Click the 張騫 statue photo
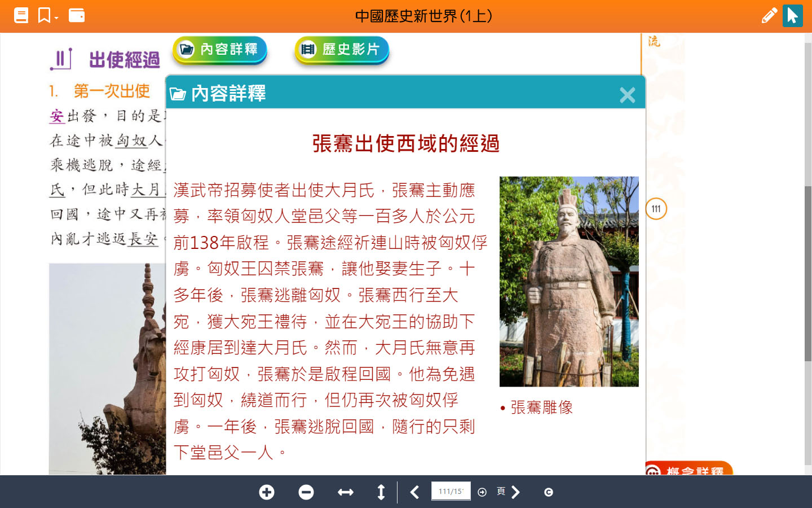Screen dimensions: 812x508 569,281
